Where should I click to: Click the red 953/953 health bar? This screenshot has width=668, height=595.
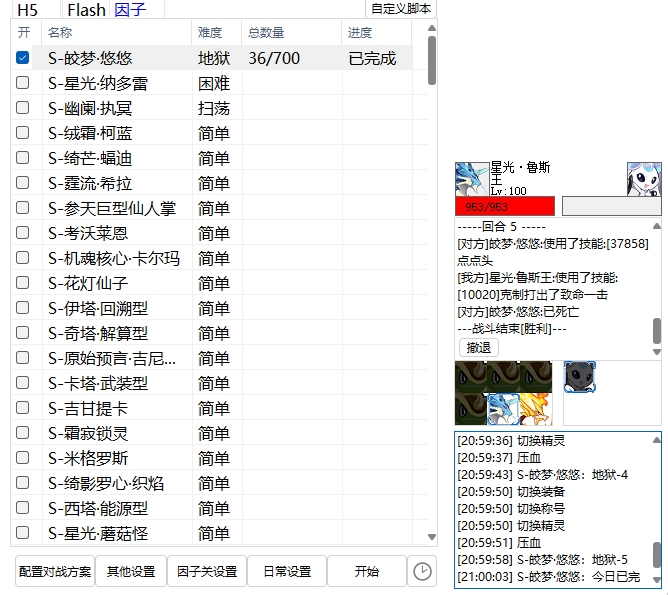pos(504,206)
